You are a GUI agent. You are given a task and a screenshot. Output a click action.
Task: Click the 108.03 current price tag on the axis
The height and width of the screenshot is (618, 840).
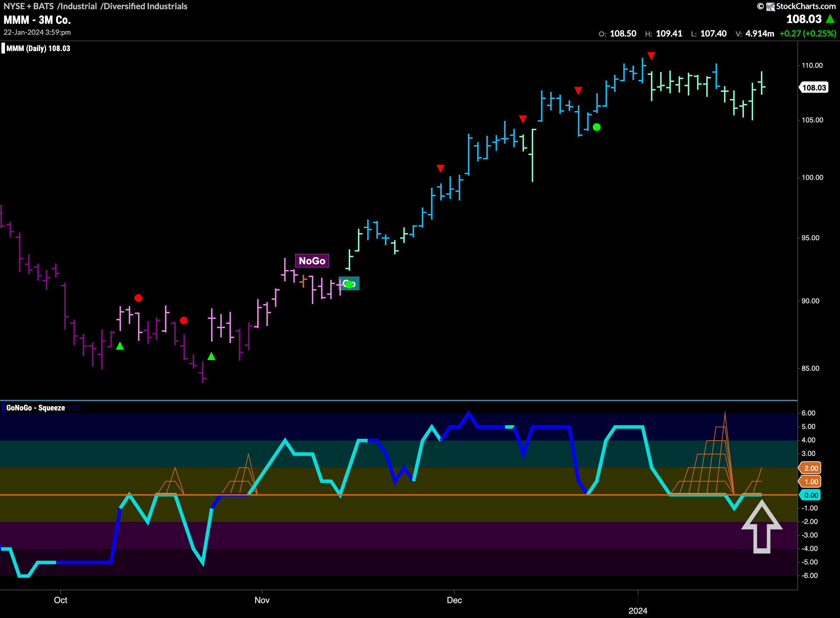[x=814, y=88]
